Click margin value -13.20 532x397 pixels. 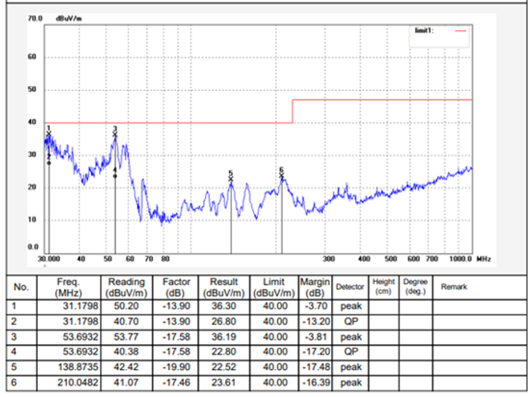coord(316,321)
